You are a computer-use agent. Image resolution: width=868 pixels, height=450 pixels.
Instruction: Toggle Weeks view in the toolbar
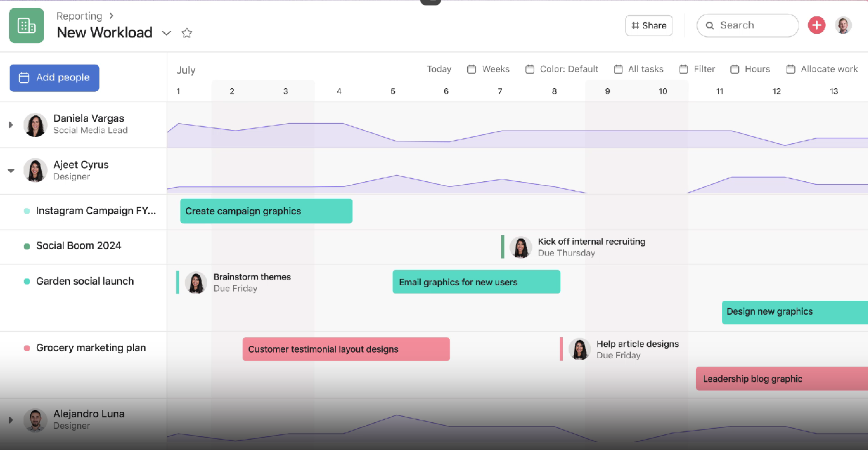[488, 69]
